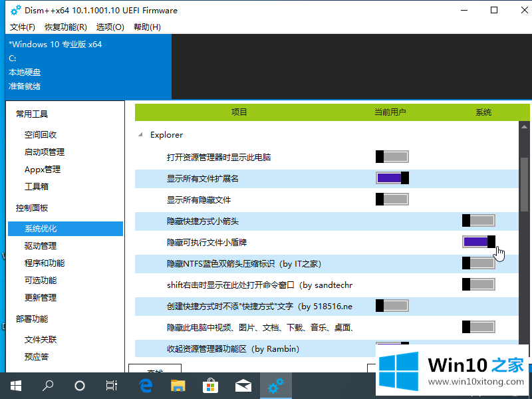Click 控制面板 section heading
The height and width of the screenshot is (399, 532).
click(x=32, y=208)
